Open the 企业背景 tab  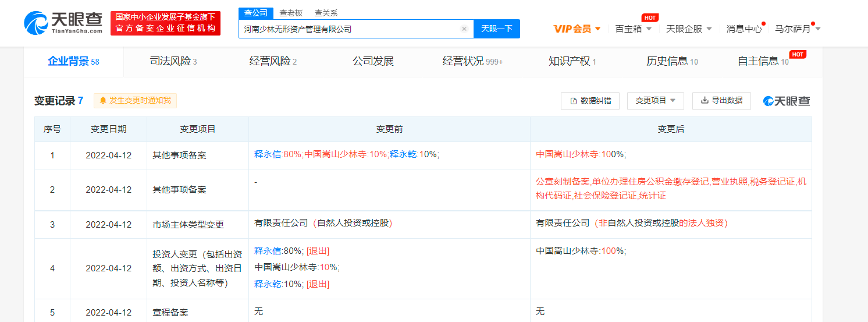pos(73,61)
